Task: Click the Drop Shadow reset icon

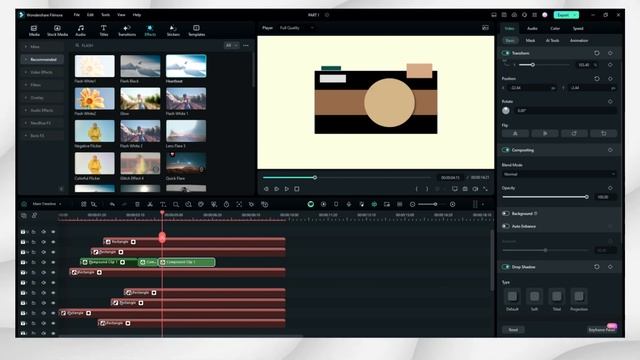Action: pyautogui.click(x=597, y=267)
